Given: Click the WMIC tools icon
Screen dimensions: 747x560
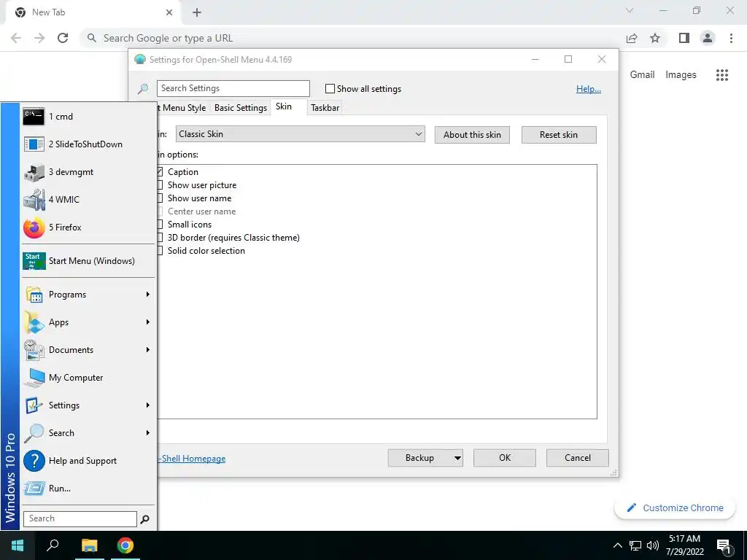Looking at the screenshot, I should pos(34,200).
